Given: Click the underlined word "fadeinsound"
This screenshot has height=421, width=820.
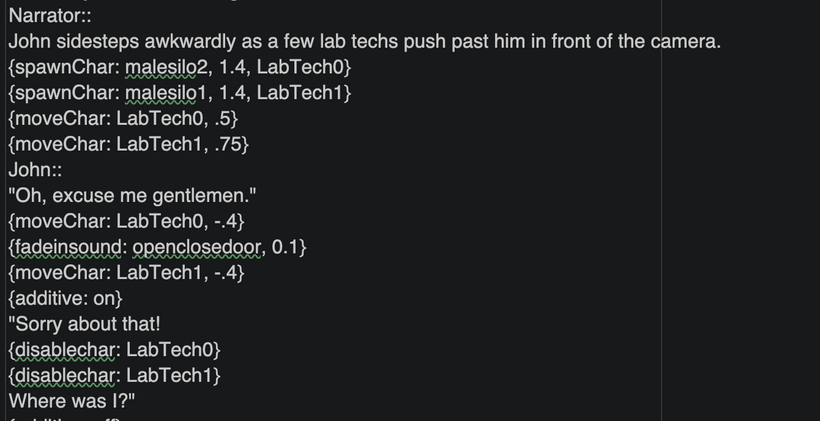Looking at the screenshot, I should click(62, 247).
